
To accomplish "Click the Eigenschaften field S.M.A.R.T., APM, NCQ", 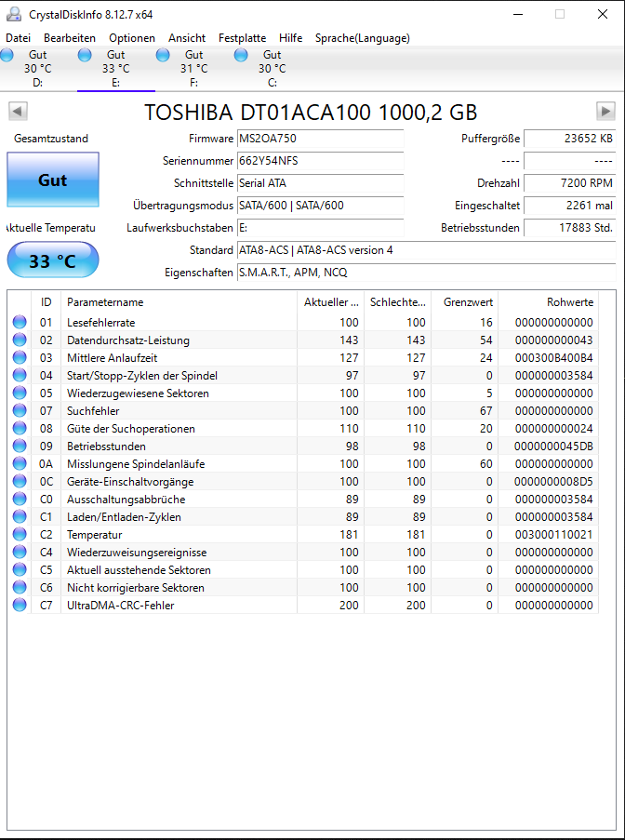I will [426, 273].
